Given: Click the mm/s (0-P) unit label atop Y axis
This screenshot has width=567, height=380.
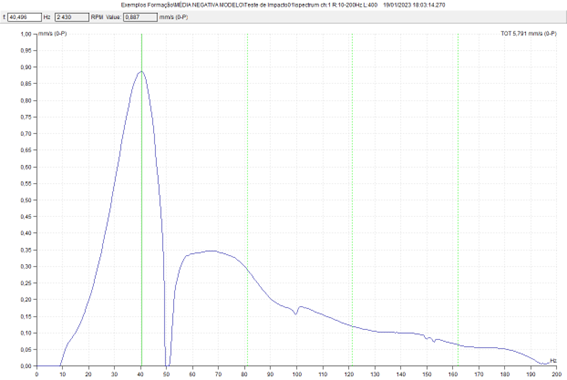Looking at the screenshot, I should [x=53, y=34].
